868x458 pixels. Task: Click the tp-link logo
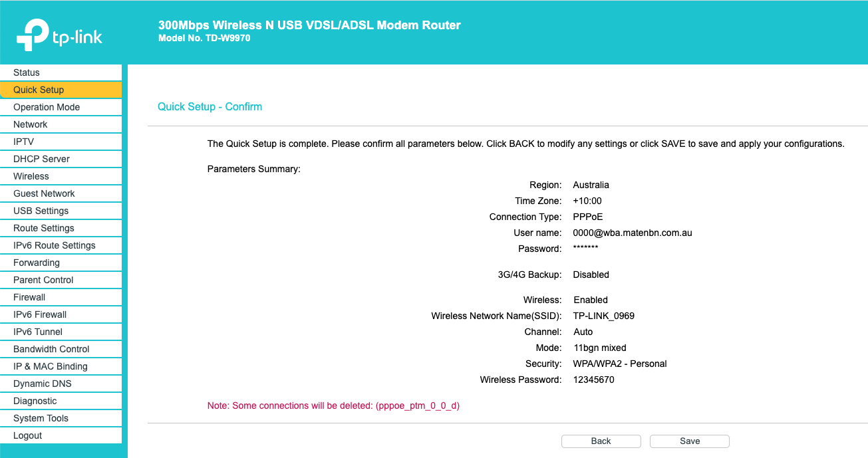[x=60, y=35]
